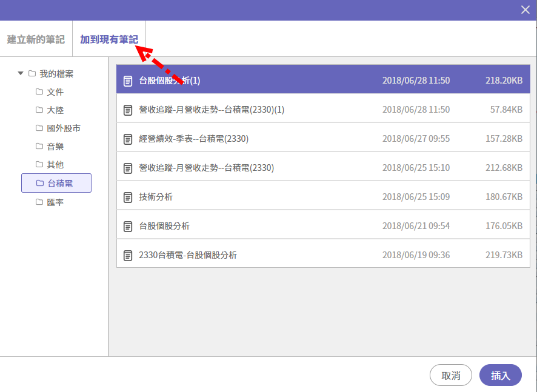Select note 營收追蹤-月營收走勢--台積電(2330)(1)
The image size is (537, 392).
(x=212, y=110)
